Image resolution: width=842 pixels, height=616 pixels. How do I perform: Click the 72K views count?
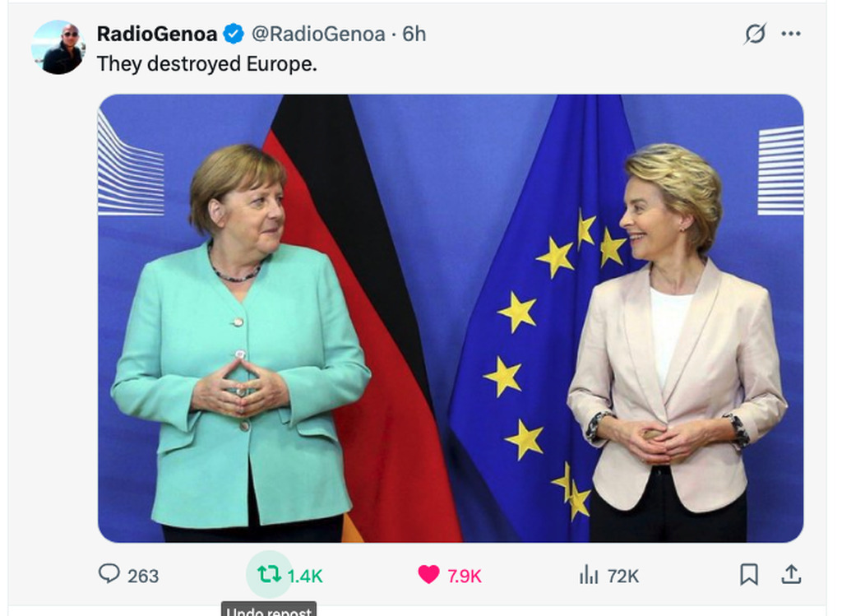click(623, 577)
